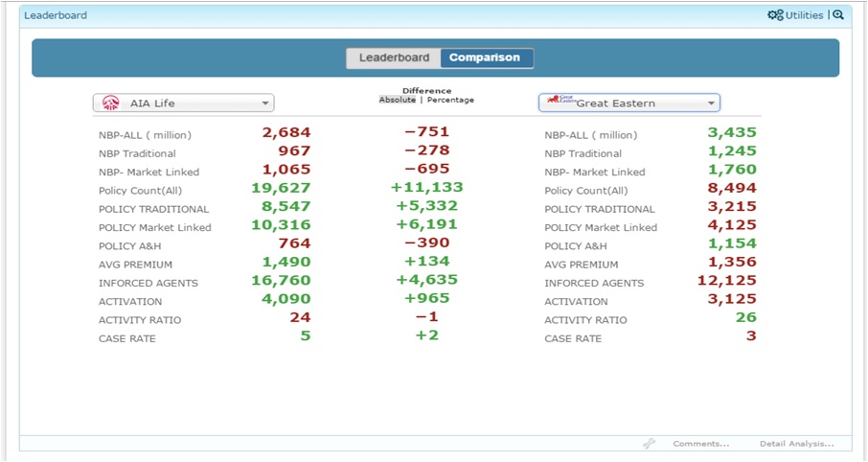
Task: Click the Leaderboard panel title
Action: (x=55, y=15)
